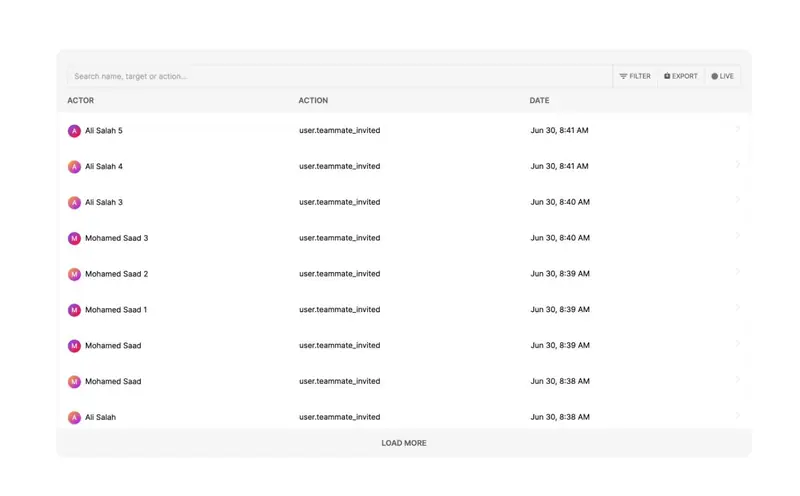
Task: Click the Mohamed Saad 1 avatar icon
Action: 74,310
